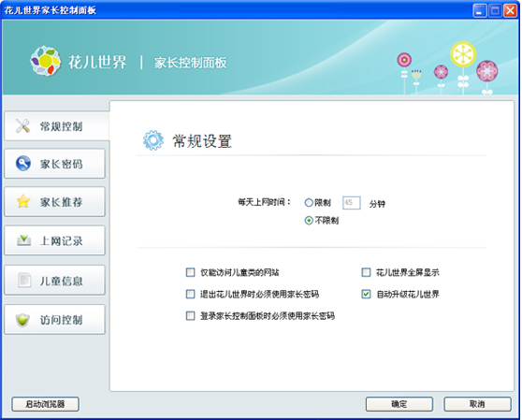Click the 分钟 label
522x420 pixels.
[377, 204]
